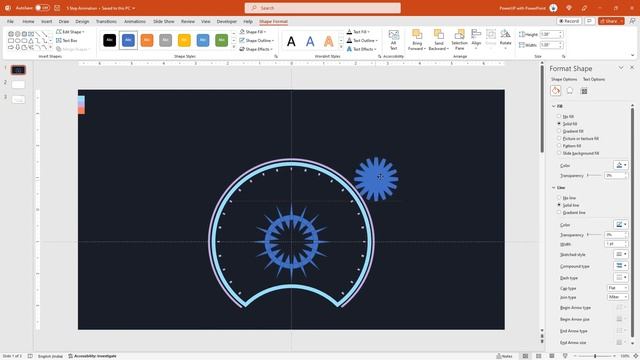Viewport: 640px width, 360px height.
Task: Select Gradient line radio button
Action: (x=559, y=212)
